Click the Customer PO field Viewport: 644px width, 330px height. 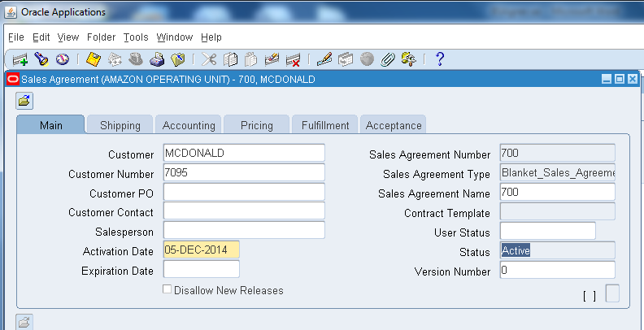(x=244, y=192)
